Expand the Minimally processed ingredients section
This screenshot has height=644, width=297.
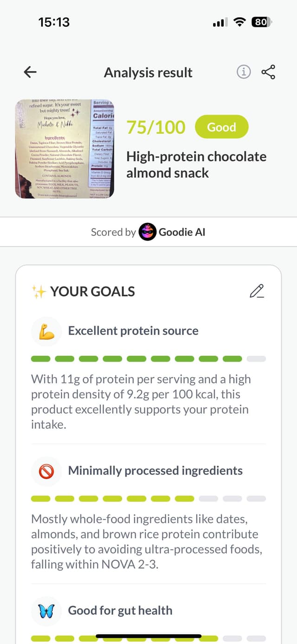(x=155, y=470)
